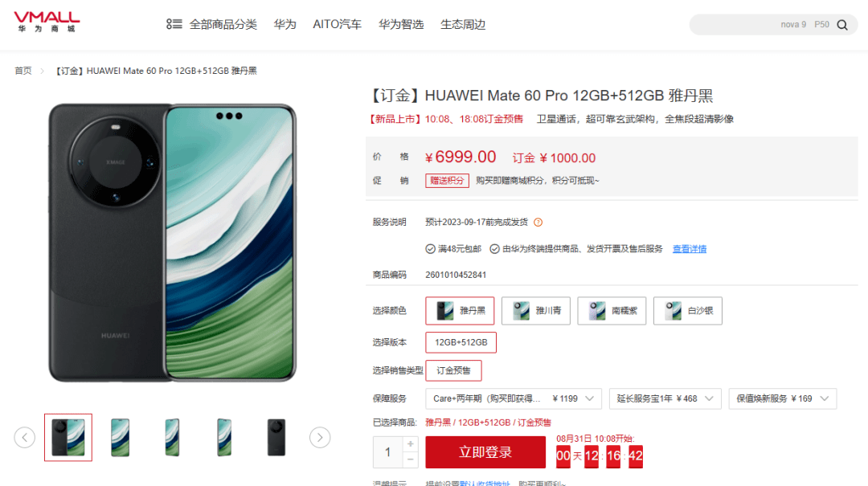Increase quantity with the plus button
This screenshot has width=868, height=486.
[410, 444]
